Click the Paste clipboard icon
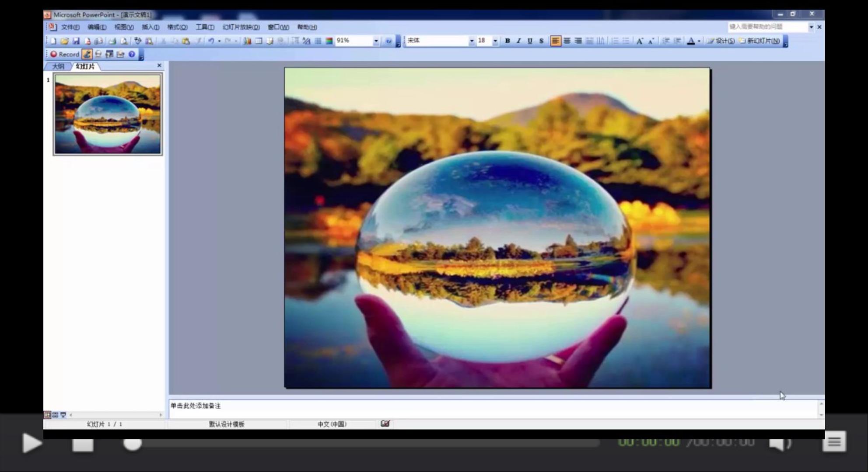 (x=185, y=41)
